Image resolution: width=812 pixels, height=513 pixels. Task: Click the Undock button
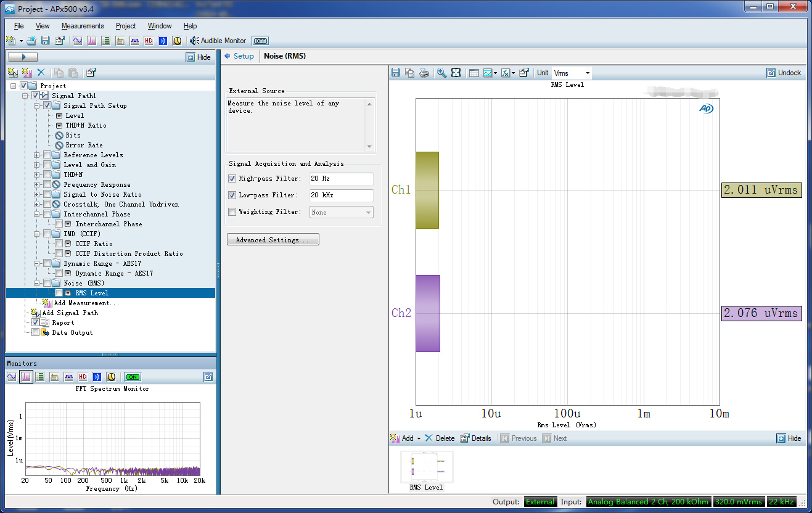pyautogui.click(x=784, y=73)
